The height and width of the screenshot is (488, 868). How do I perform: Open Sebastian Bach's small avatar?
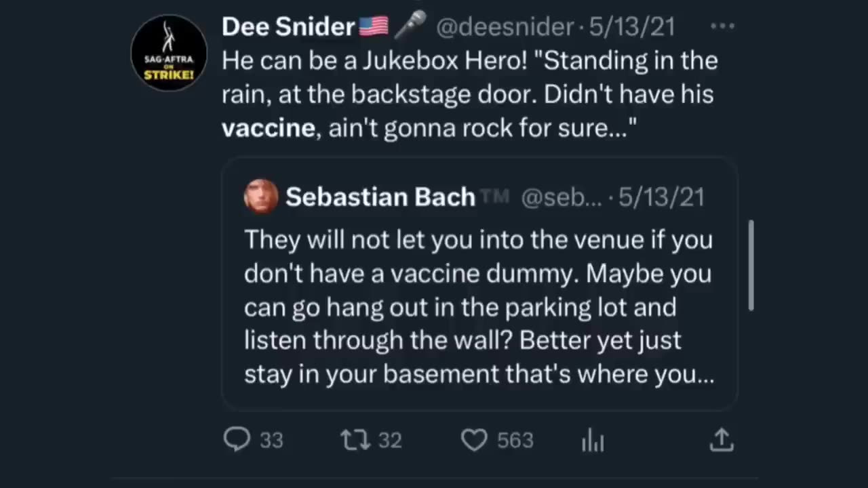click(261, 197)
